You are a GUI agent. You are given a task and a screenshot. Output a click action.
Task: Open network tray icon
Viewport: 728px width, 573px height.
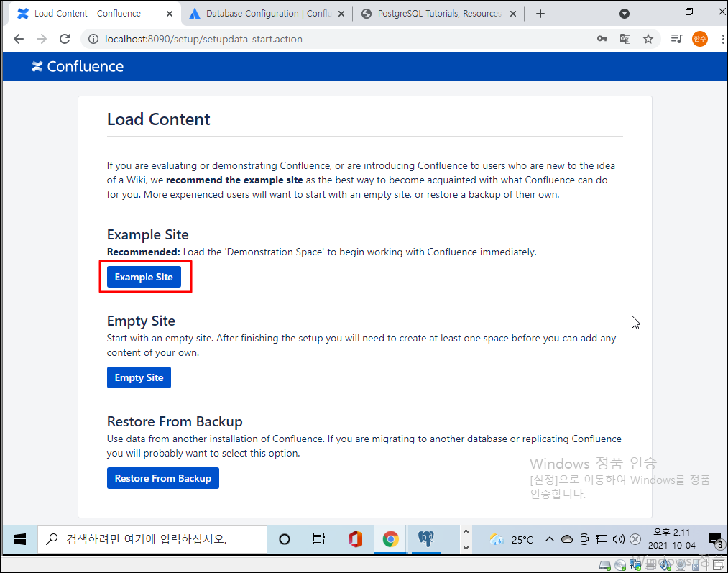click(602, 539)
